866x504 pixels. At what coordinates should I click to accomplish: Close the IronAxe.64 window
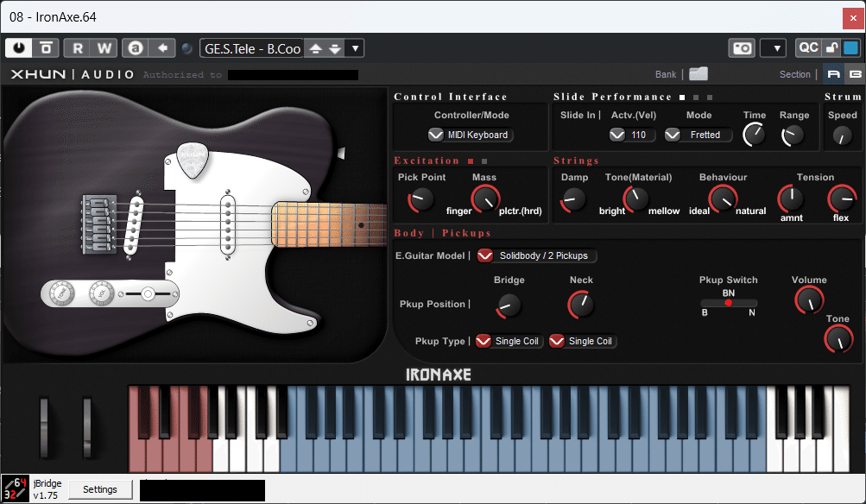point(853,18)
